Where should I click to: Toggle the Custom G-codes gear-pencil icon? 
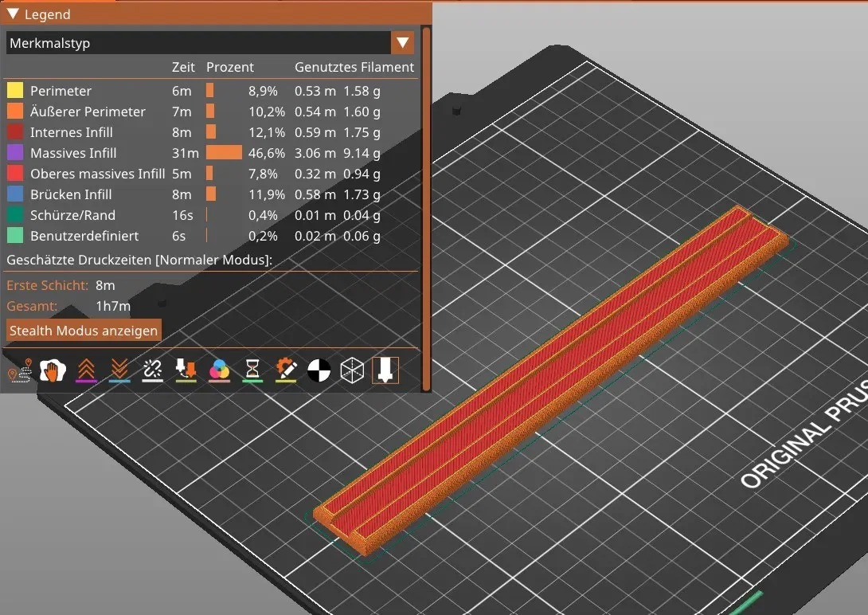click(x=286, y=370)
